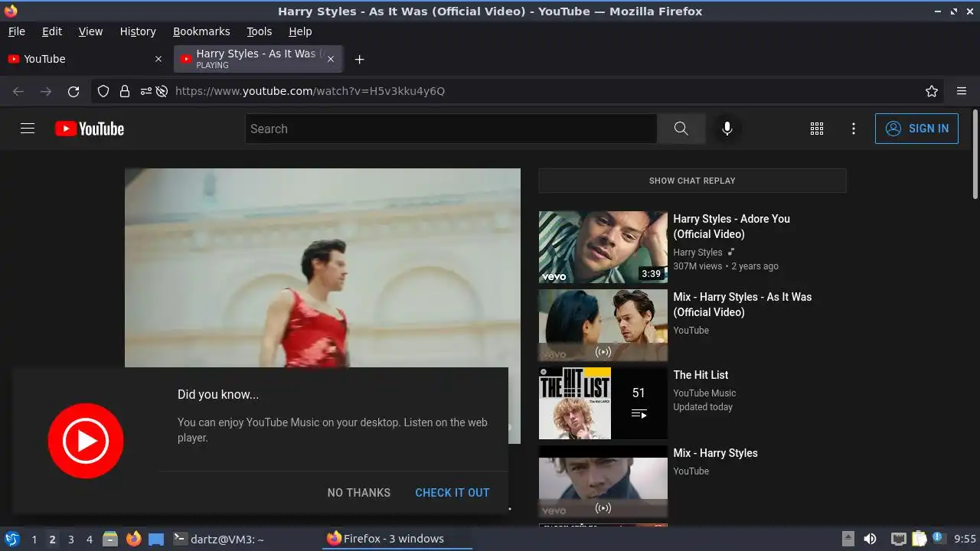Open the Adore You video title link
Viewport: 980px width, 551px height.
coord(731,227)
